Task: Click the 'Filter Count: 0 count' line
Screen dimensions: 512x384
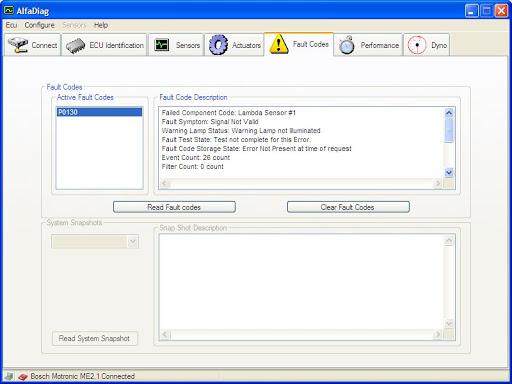Action: pos(193,167)
